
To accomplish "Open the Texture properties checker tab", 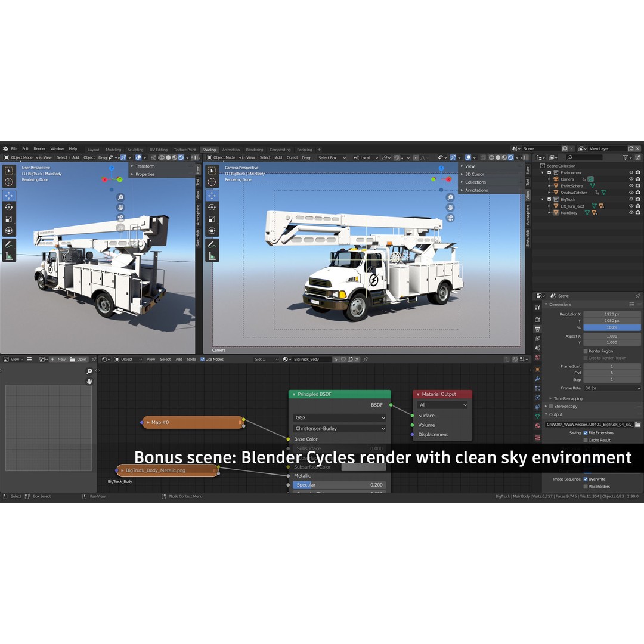I will (538, 438).
